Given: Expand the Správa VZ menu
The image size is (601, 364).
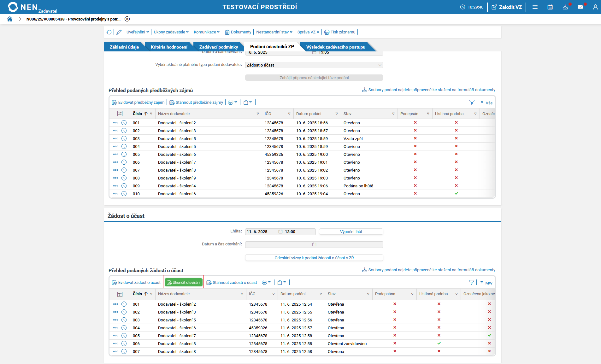Looking at the screenshot, I should pos(308,32).
